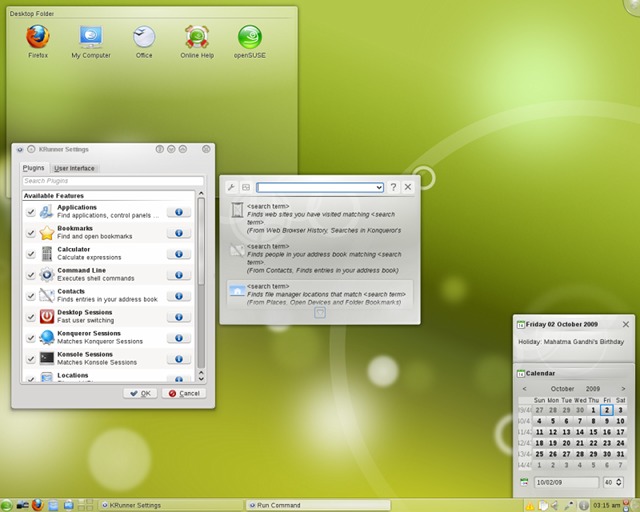Show info for the Applications plugin
Screen dimensions: 640x512
(x=179, y=212)
